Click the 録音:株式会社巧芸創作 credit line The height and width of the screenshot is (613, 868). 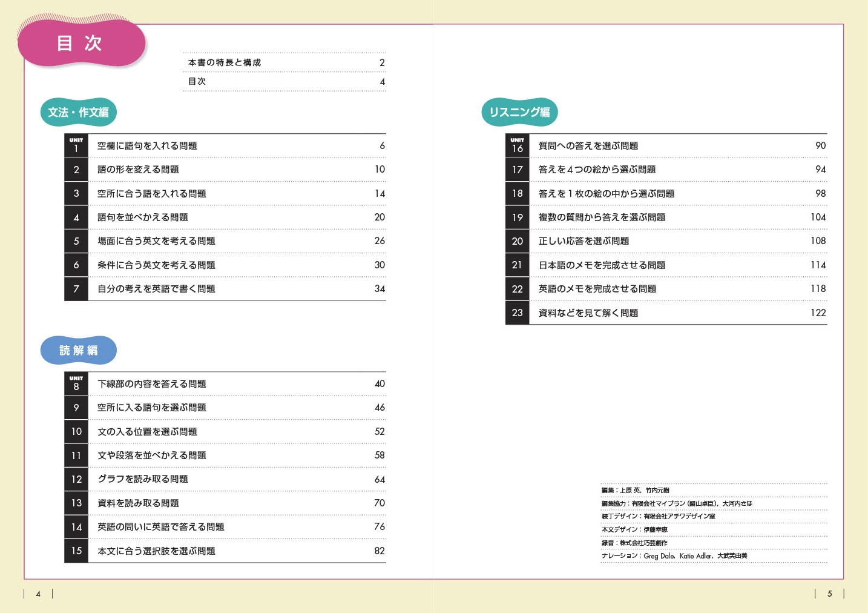pos(634,543)
